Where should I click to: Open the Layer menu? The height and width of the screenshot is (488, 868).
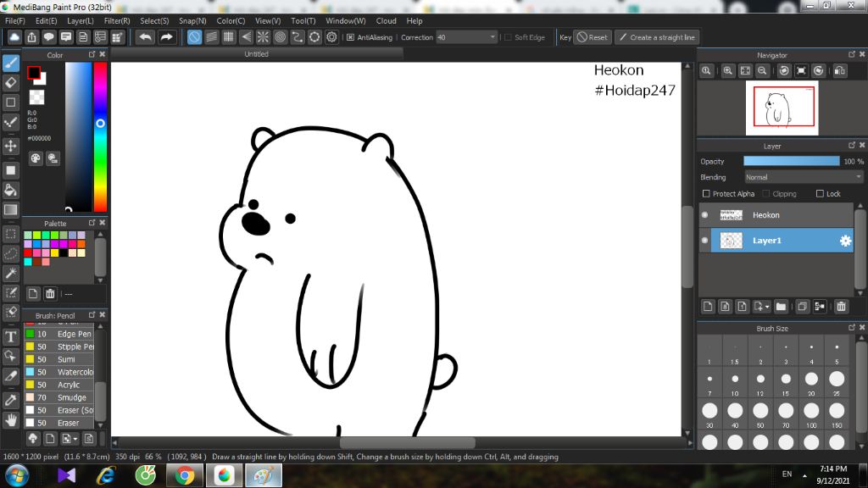coord(81,20)
